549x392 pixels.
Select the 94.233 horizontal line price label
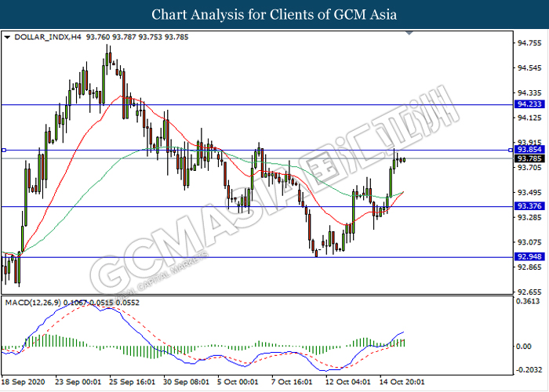pos(529,104)
